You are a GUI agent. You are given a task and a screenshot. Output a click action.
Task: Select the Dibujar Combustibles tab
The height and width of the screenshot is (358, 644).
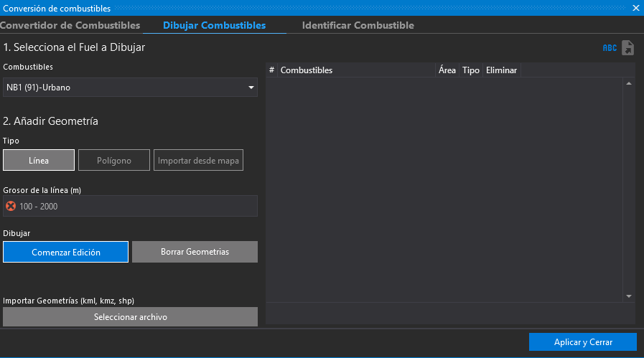point(214,25)
